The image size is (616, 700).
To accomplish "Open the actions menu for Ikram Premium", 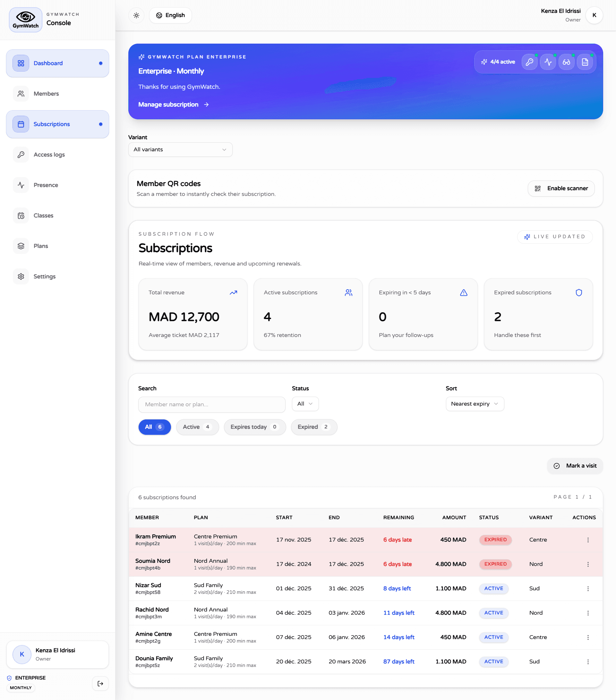I will pyautogui.click(x=588, y=540).
